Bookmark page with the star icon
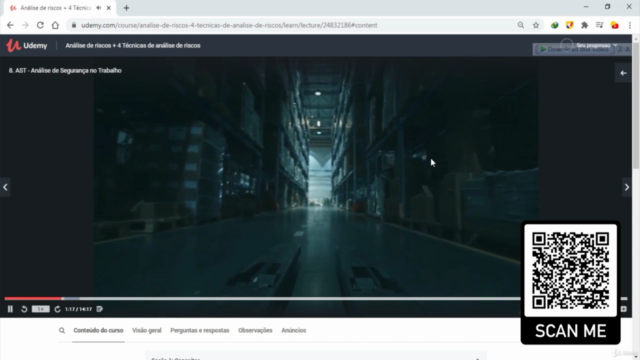Viewport: 640px width, 360px height. tap(536, 25)
